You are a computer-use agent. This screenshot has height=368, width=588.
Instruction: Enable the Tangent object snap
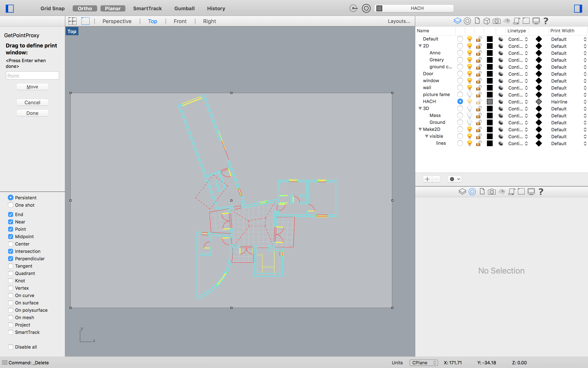click(10, 266)
